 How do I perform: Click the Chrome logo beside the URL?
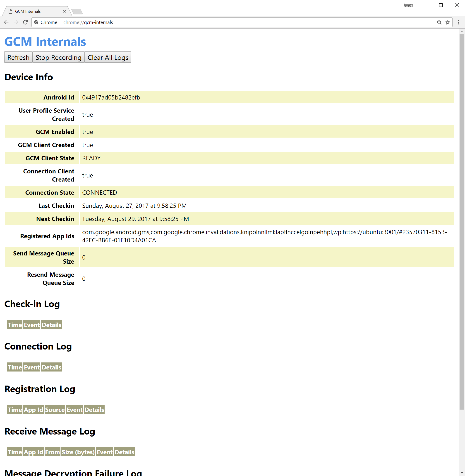36,22
